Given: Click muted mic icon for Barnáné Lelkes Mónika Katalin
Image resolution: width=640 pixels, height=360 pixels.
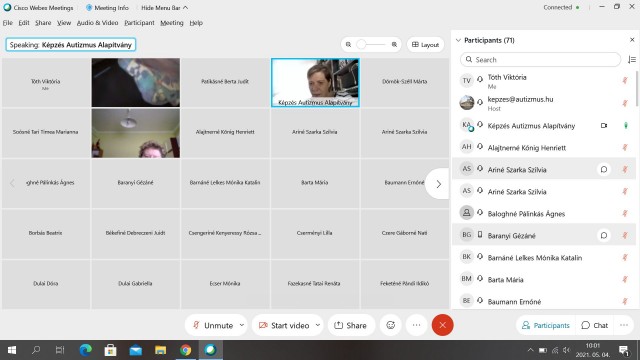Looking at the screenshot, I should tap(625, 257).
